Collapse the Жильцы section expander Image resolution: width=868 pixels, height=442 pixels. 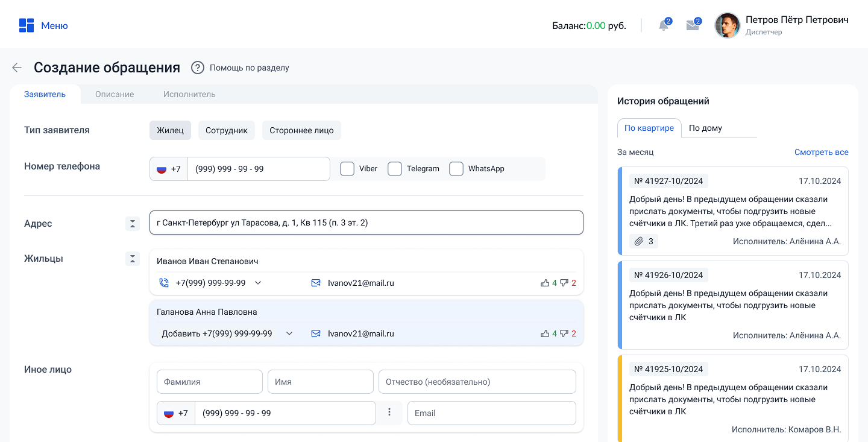[133, 259]
